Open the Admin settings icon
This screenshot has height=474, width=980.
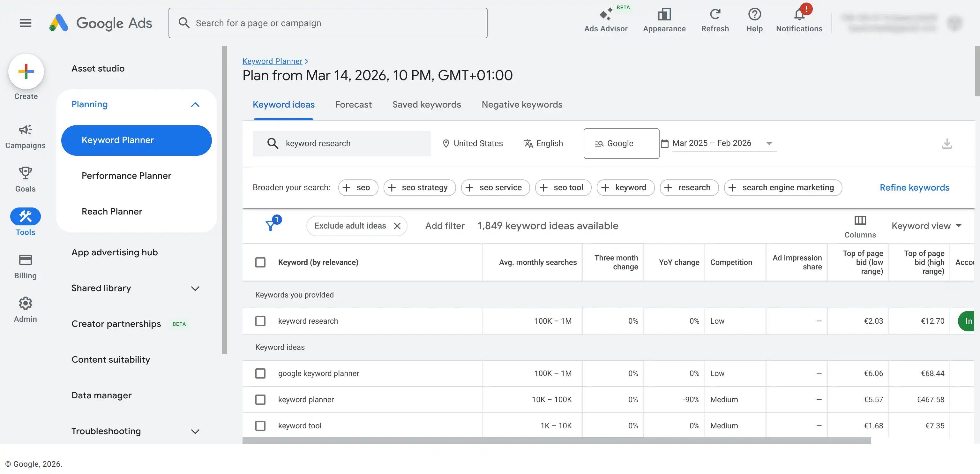point(25,303)
